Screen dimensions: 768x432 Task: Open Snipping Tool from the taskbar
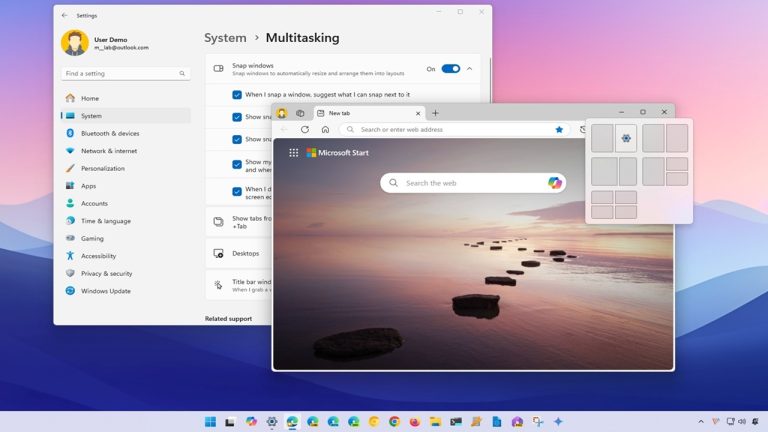(538, 422)
